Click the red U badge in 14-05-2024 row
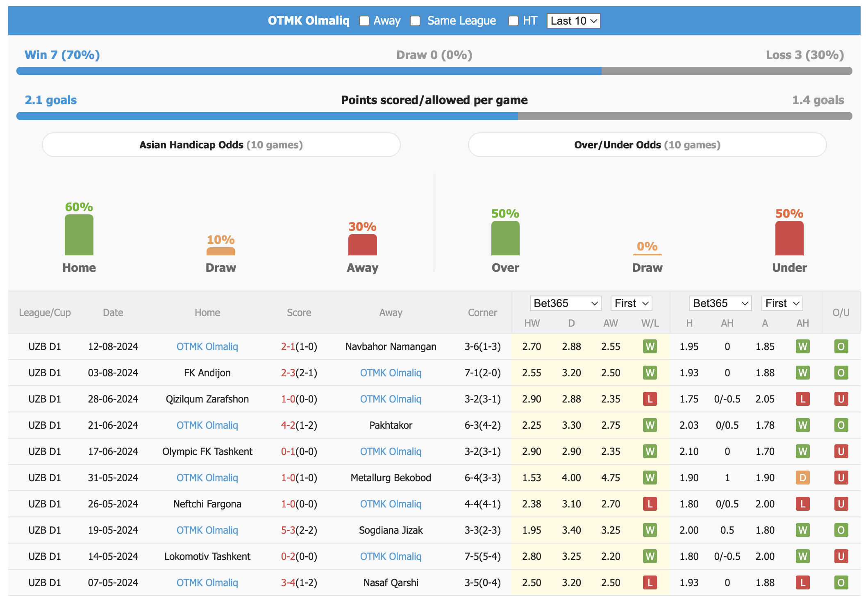The height and width of the screenshot is (596, 868). coord(841,556)
